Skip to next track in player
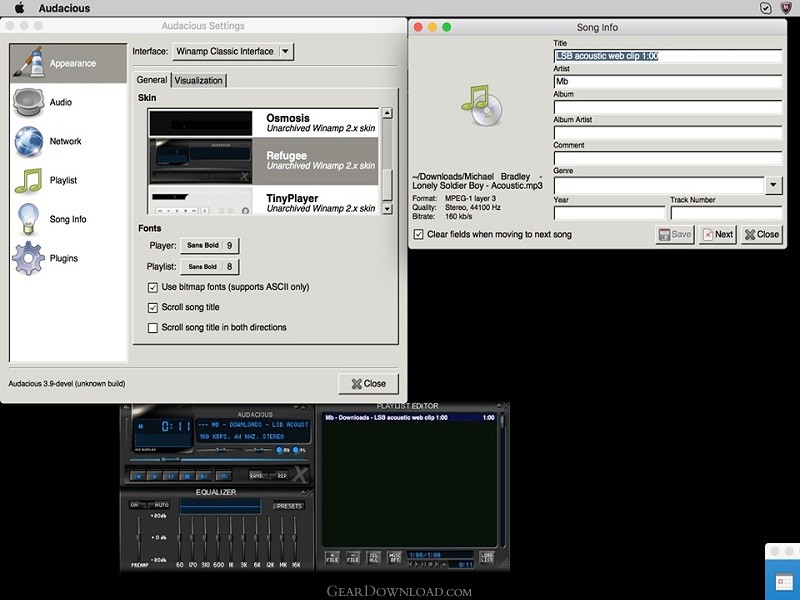Viewport: 800px width, 600px height. [203, 476]
